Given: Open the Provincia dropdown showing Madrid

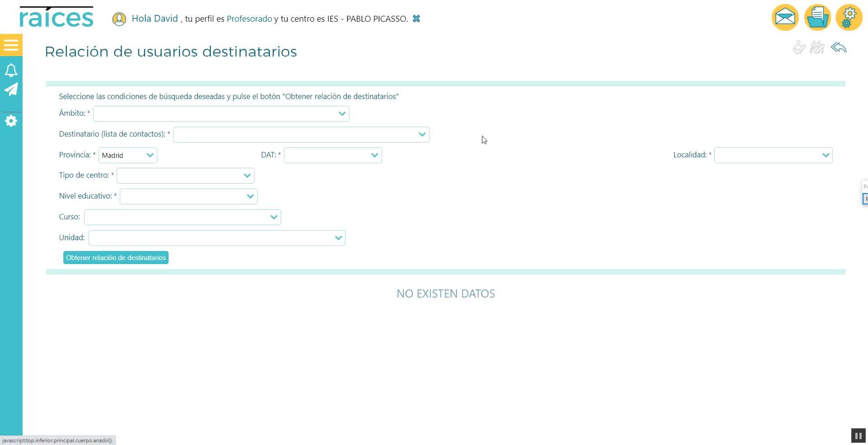Looking at the screenshot, I should [128, 155].
